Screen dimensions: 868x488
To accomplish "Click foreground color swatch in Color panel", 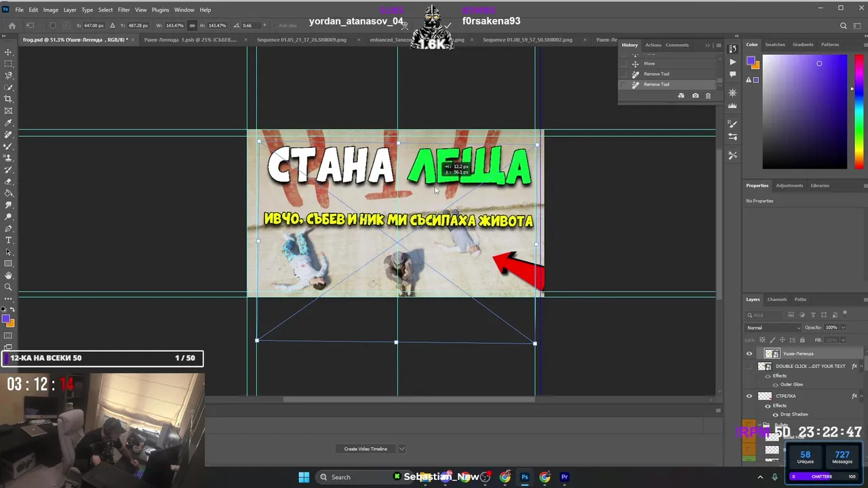I will (x=751, y=61).
